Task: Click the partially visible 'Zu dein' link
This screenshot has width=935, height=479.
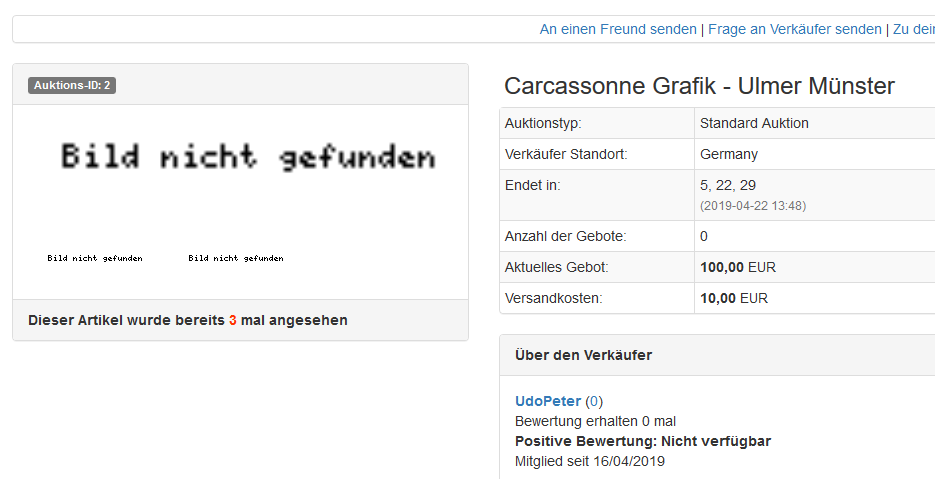Action: [913, 29]
